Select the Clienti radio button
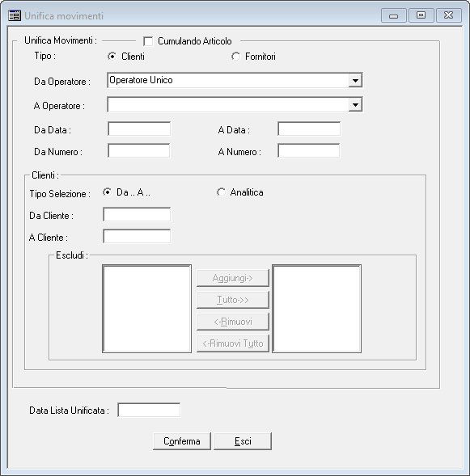 112,57
